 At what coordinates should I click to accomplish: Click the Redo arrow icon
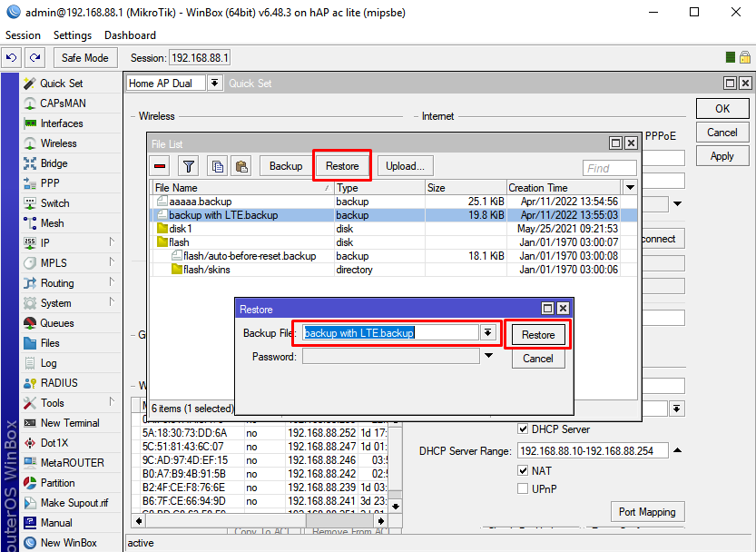(x=34, y=57)
